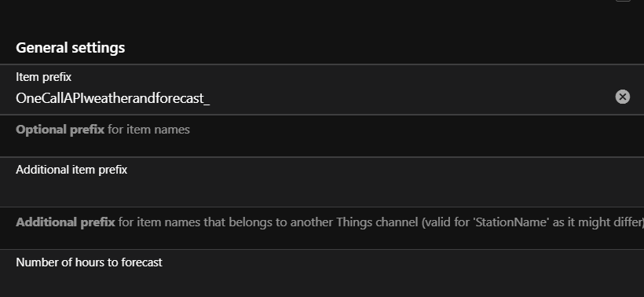Click the Number of hours to forecast label

pyautogui.click(x=89, y=262)
